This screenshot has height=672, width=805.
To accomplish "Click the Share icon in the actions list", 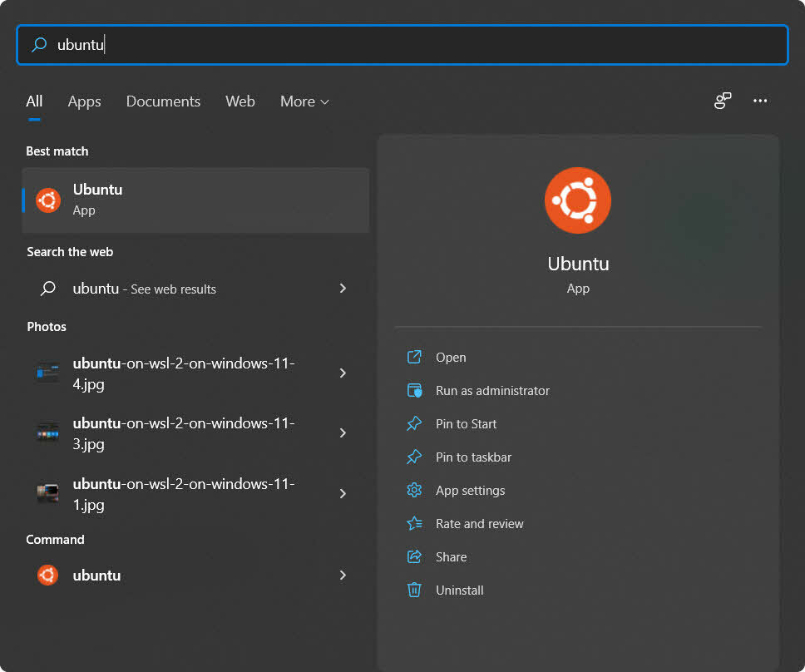I will click(414, 556).
